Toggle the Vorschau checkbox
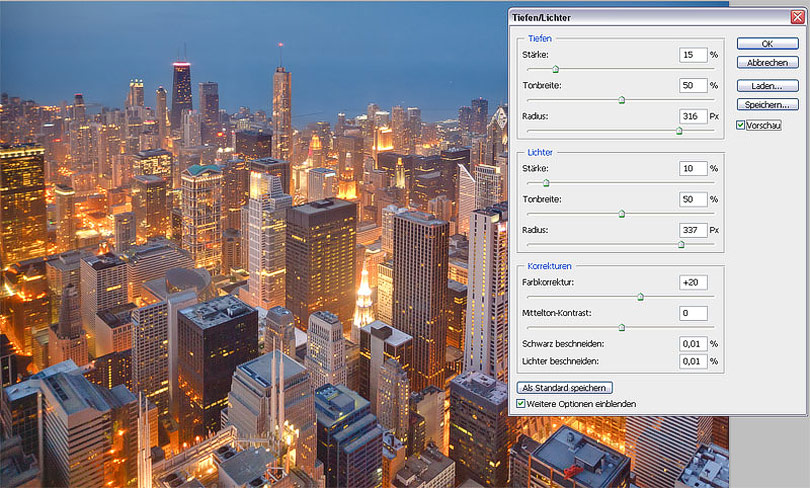Image resolution: width=810 pixels, height=488 pixels. point(740,125)
